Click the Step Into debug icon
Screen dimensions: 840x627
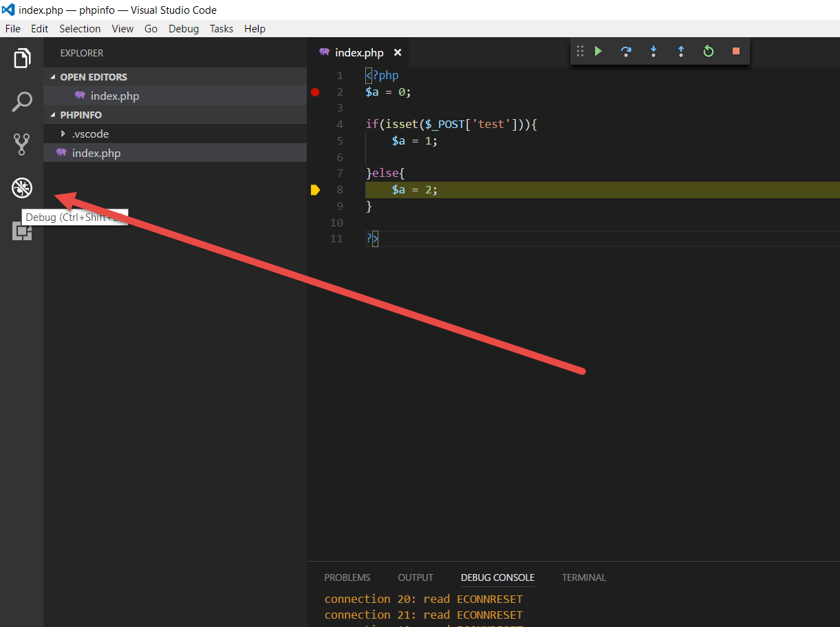pos(654,52)
